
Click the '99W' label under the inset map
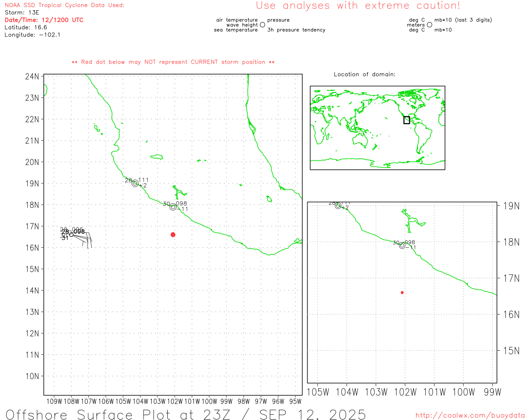(493, 392)
